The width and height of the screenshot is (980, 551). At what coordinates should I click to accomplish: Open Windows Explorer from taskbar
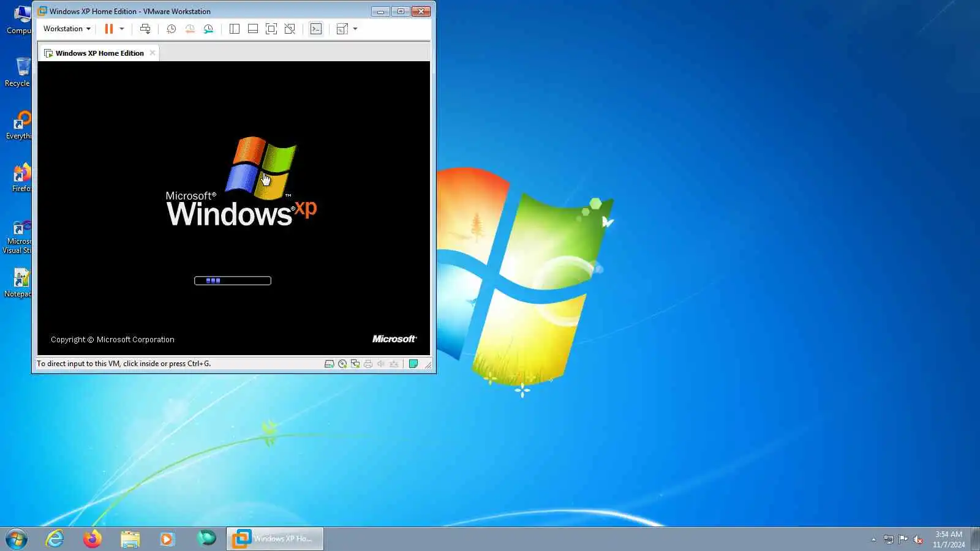click(x=130, y=539)
